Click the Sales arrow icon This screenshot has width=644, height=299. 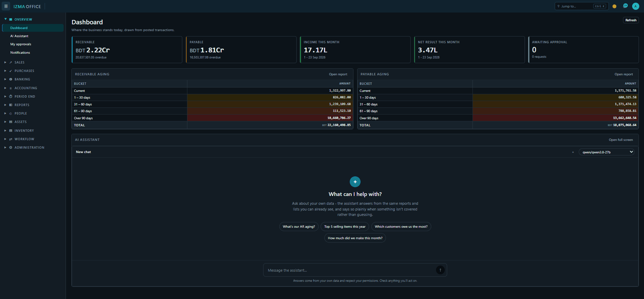[x=11, y=63]
